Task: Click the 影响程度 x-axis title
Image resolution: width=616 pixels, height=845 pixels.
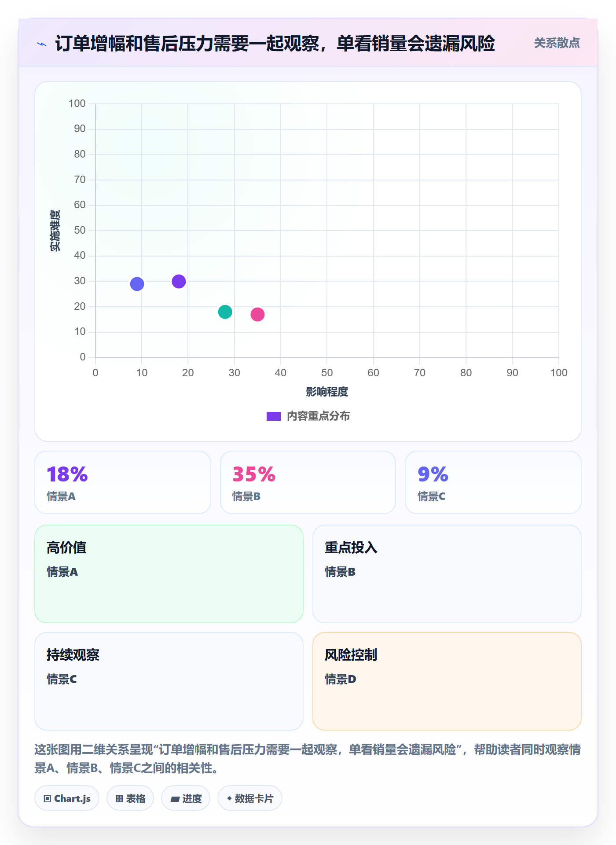Action: 327,392
